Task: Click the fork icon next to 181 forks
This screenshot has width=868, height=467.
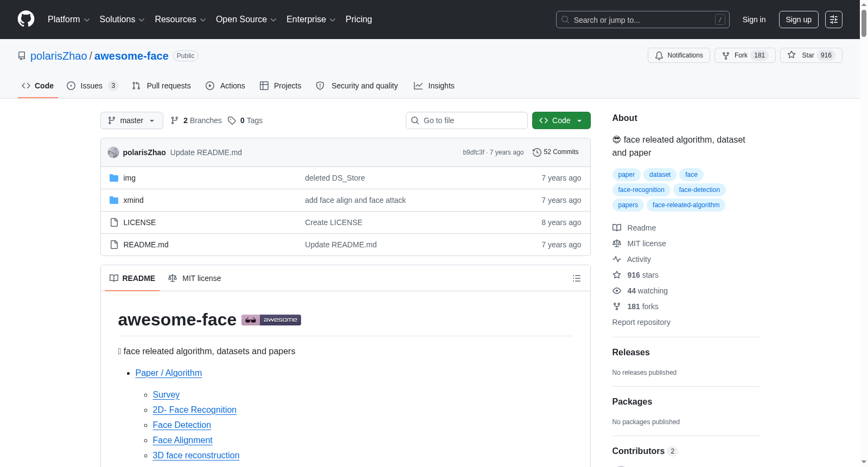Action: 617,306
